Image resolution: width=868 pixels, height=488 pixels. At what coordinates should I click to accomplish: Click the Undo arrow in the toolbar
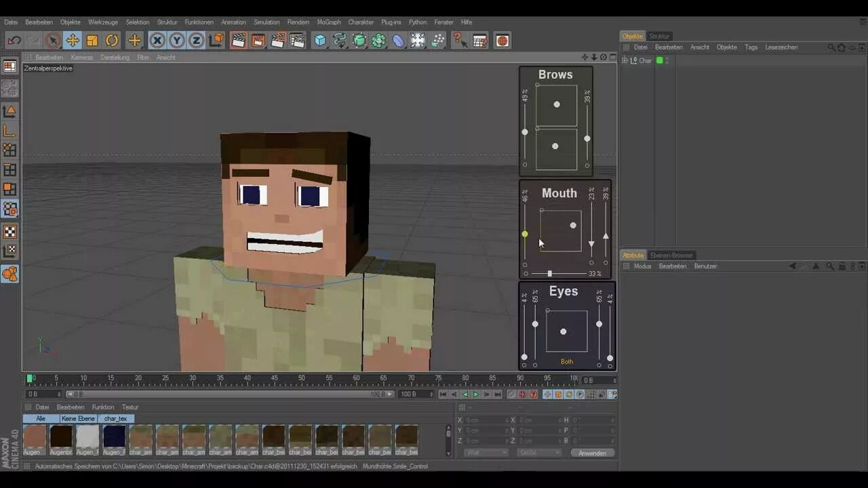pyautogui.click(x=14, y=41)
